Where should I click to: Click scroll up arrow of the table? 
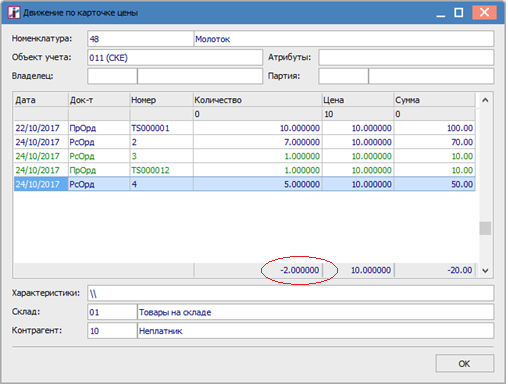point(486,100)
